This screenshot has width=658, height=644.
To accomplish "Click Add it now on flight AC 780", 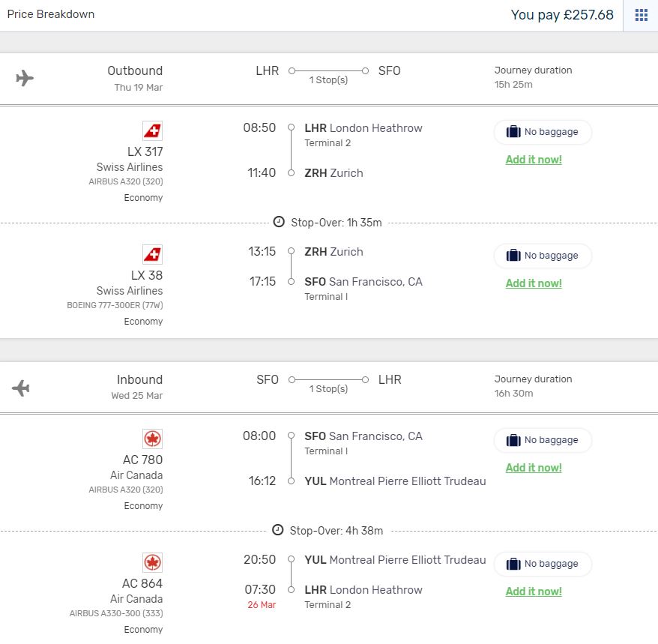I will click(x=533, y=468).
